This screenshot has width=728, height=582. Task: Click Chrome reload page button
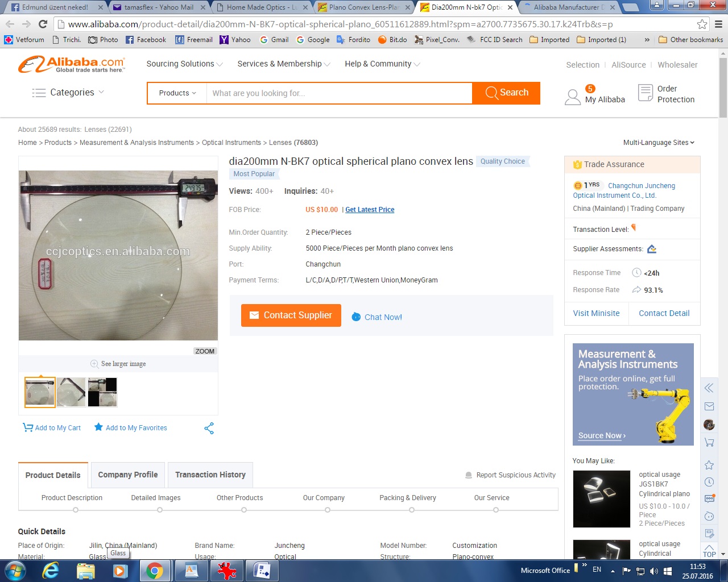coord(43,24)
